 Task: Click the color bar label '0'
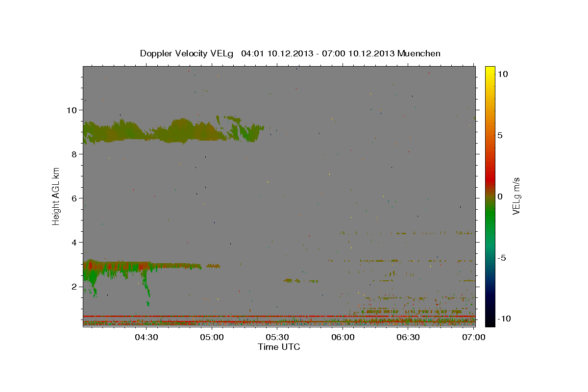[500, 196]
